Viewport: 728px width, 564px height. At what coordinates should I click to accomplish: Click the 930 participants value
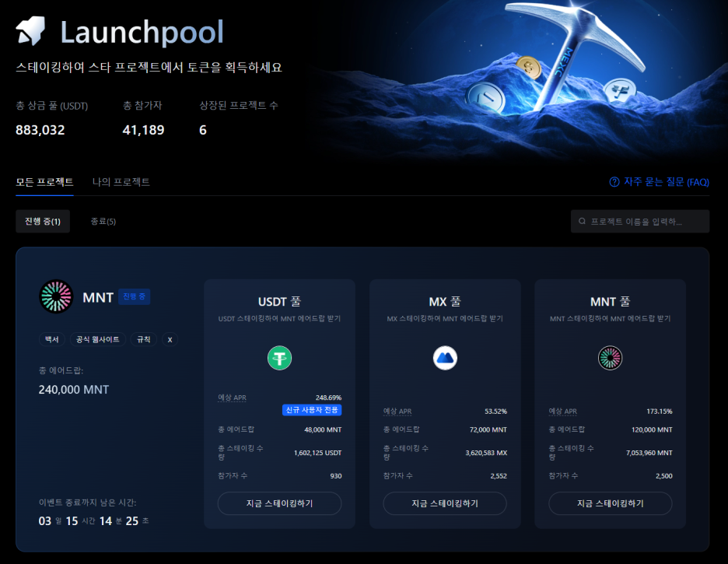pyautogui.click(x=336, y=476)
